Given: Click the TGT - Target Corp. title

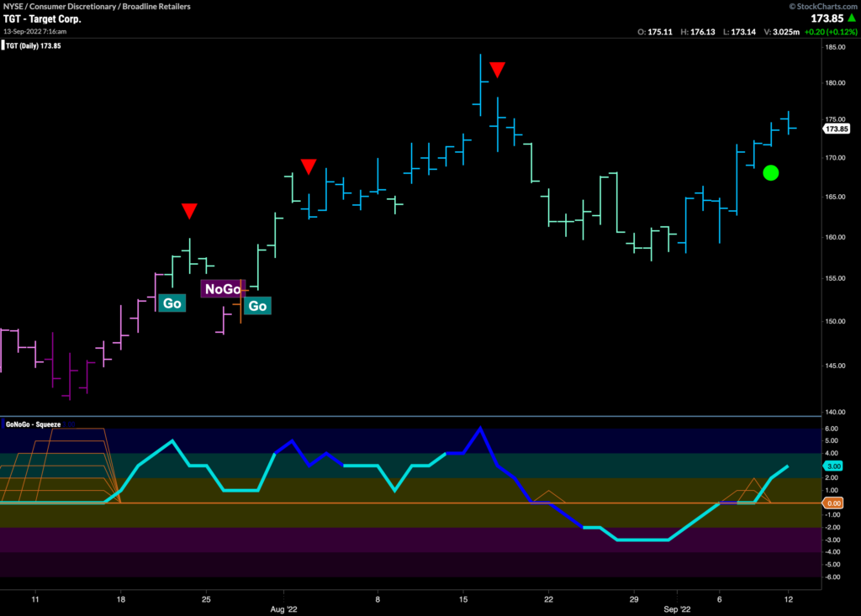Looking at the screenshot, I should coord(42,18).
